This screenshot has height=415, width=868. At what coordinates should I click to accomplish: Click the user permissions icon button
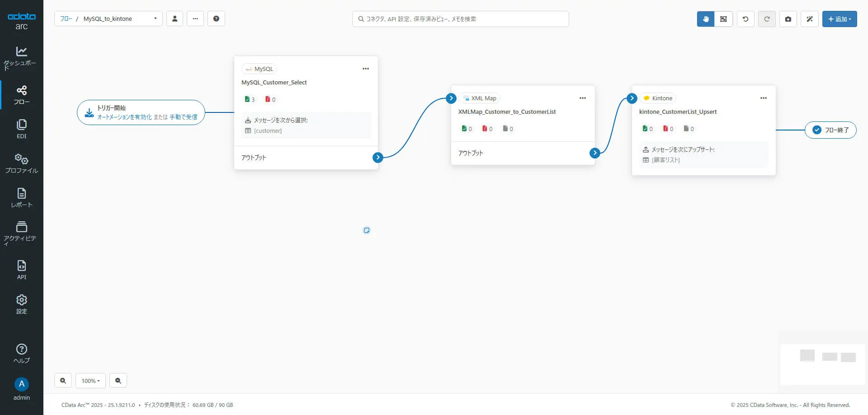click(175, 19)
